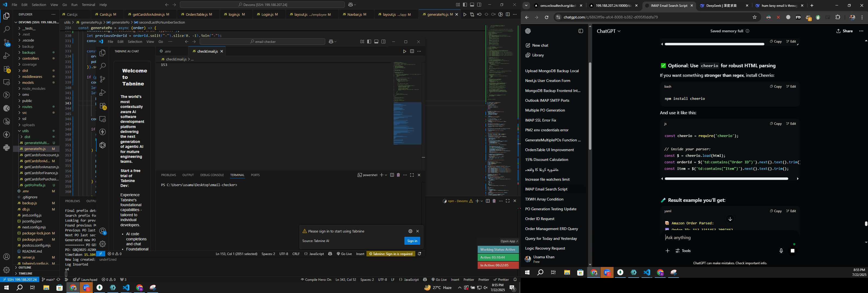The image size is (868, 293).
Task: Open Chrome extensions puzzle icon
Action: [838, 17]
